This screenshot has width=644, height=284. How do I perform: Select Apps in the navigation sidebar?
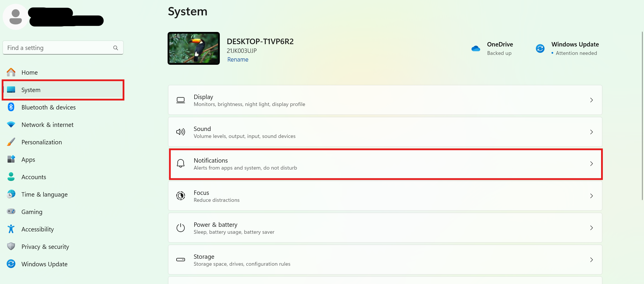(x=28, y=159)
